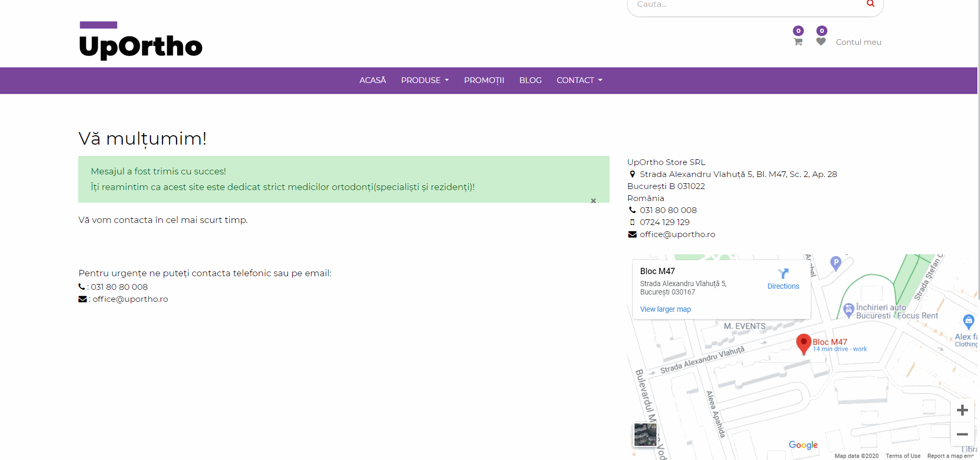Click the UpOrtho logo
Screen dimensions: 980x460
click(140, 41)
